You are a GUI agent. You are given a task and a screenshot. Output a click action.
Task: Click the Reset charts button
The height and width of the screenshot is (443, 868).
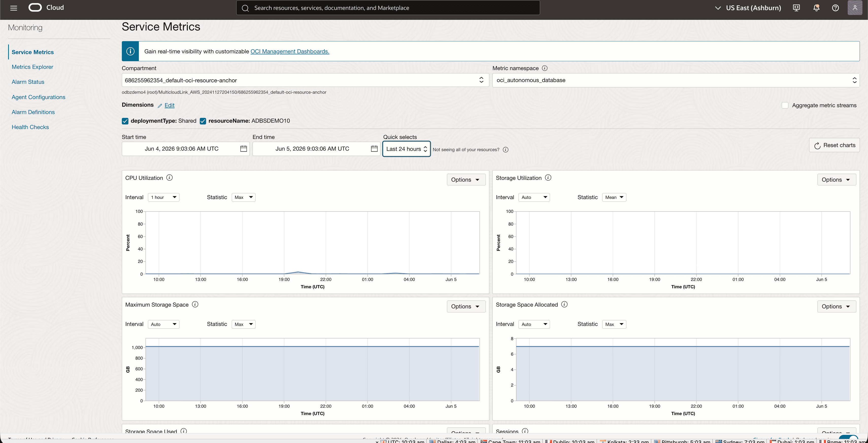tap(834, 145)
